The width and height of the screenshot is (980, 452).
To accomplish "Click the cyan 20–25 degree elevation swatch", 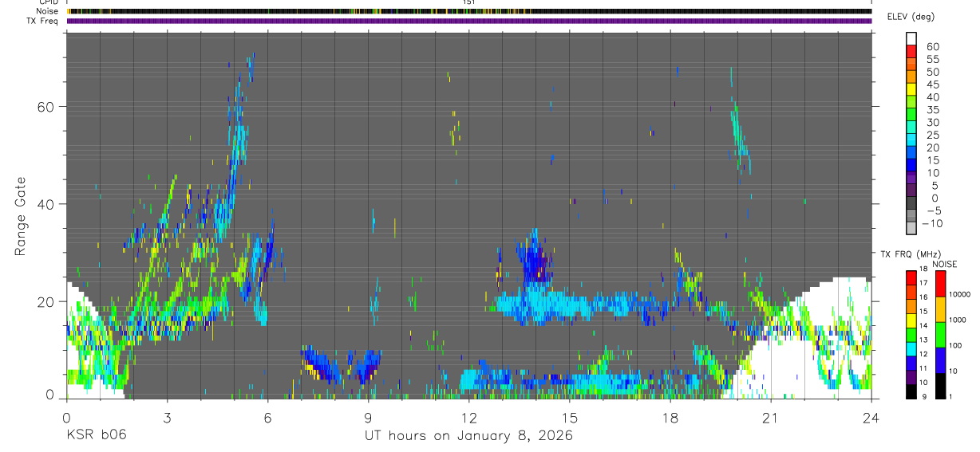I will (x=911, y=141).
